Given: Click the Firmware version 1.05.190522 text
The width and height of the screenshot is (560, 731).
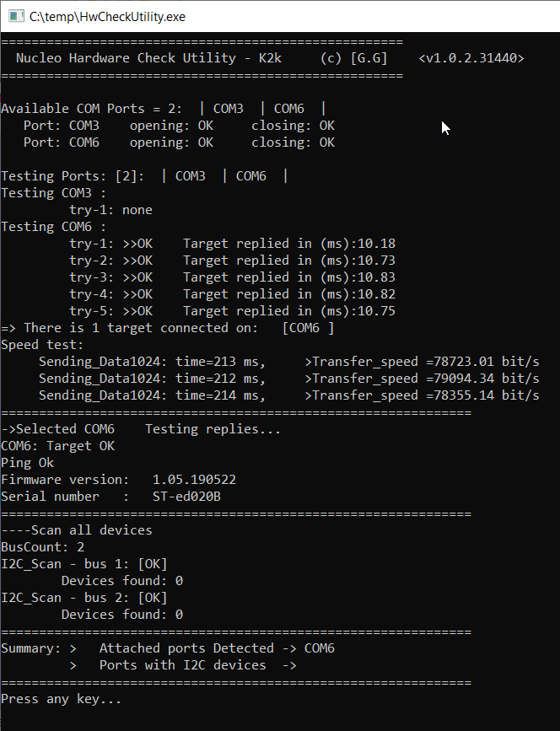Looking at the screenshot, I should [118, 480].
